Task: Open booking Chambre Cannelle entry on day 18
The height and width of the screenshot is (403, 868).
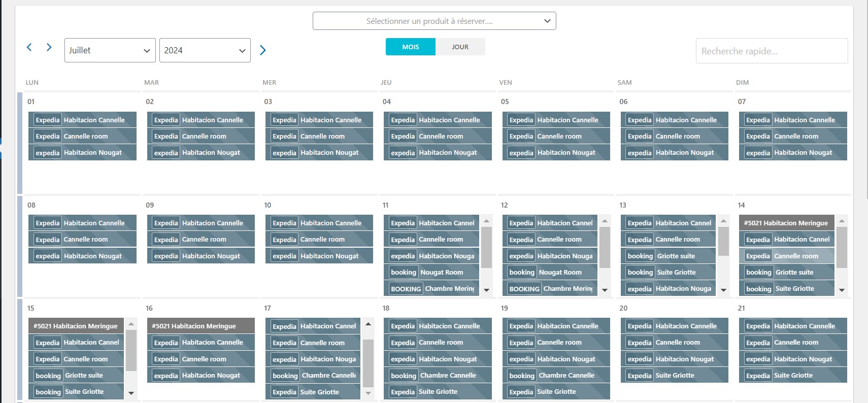Action: pyautogui.click(x=438, y=375)
